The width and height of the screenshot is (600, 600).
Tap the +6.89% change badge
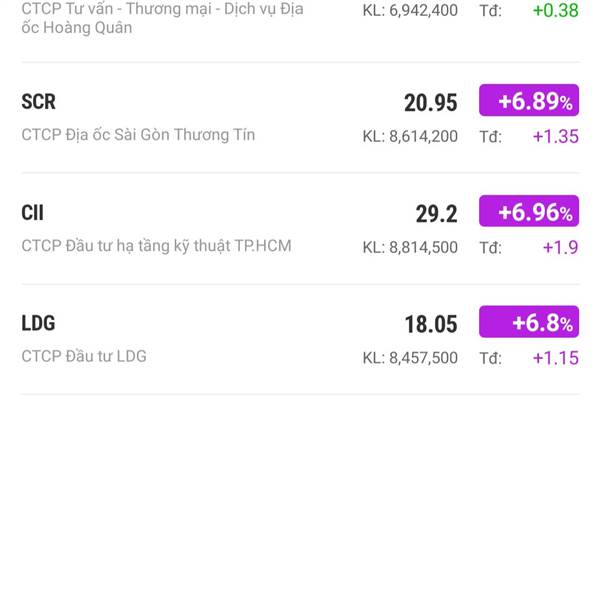pyautogui.click(x=529, y=100)
